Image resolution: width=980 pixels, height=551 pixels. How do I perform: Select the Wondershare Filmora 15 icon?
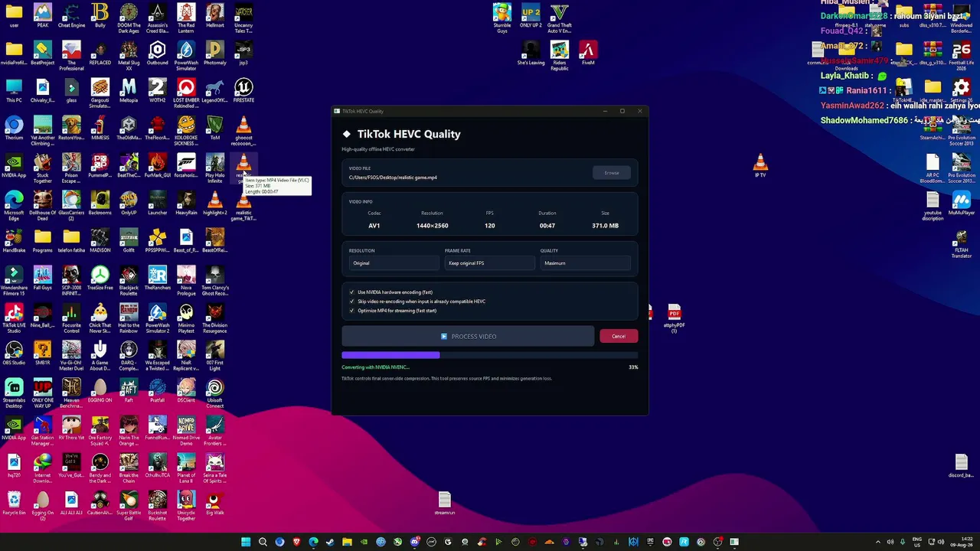tap(14, 280)
